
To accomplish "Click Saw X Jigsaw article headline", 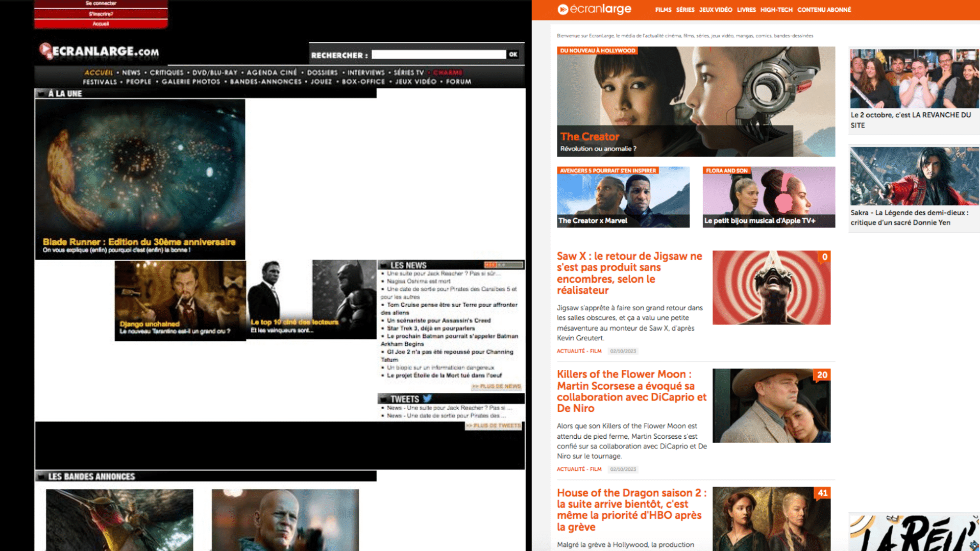I will point(630,273).
